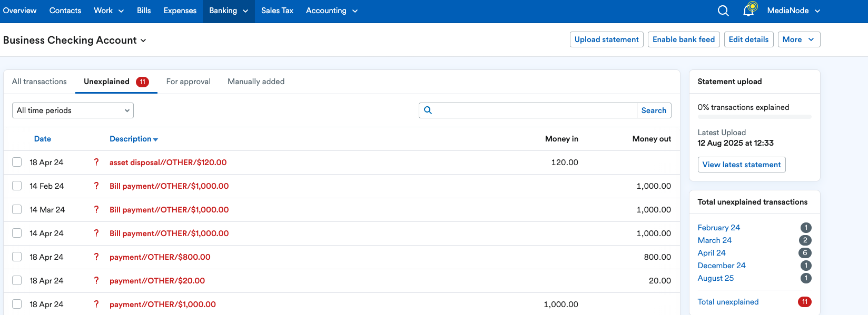Open the 14 Feb 24 Bill payment link
Viewport: 868px width, 315px height.
coord(169,186)
